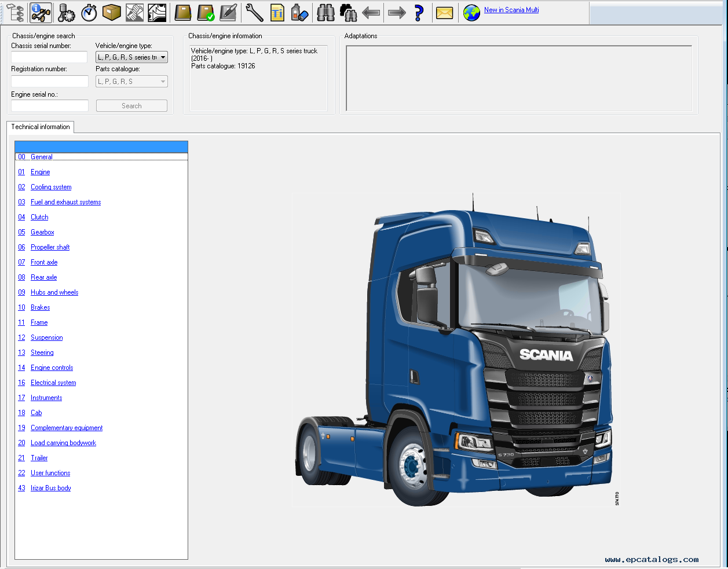Click the "Parts catalogue: 19126" text
The width and height of the screenshot is (728, 569).
pyautogui.click(x=224, y=66)
